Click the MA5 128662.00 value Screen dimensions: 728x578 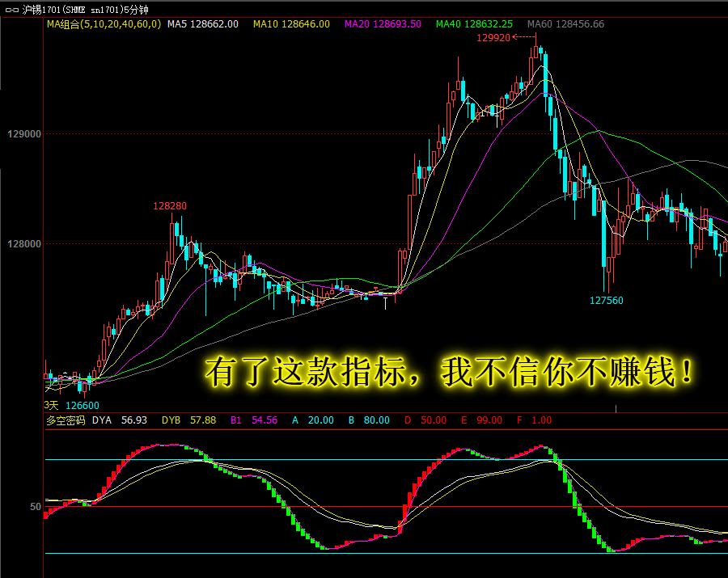pos(203,24)
